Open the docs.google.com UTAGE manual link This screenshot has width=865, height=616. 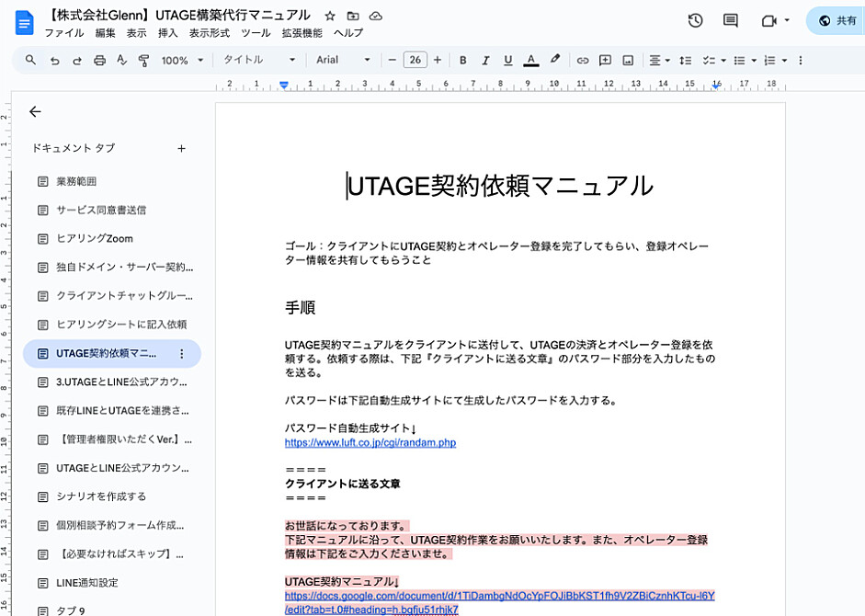(500, 603)
